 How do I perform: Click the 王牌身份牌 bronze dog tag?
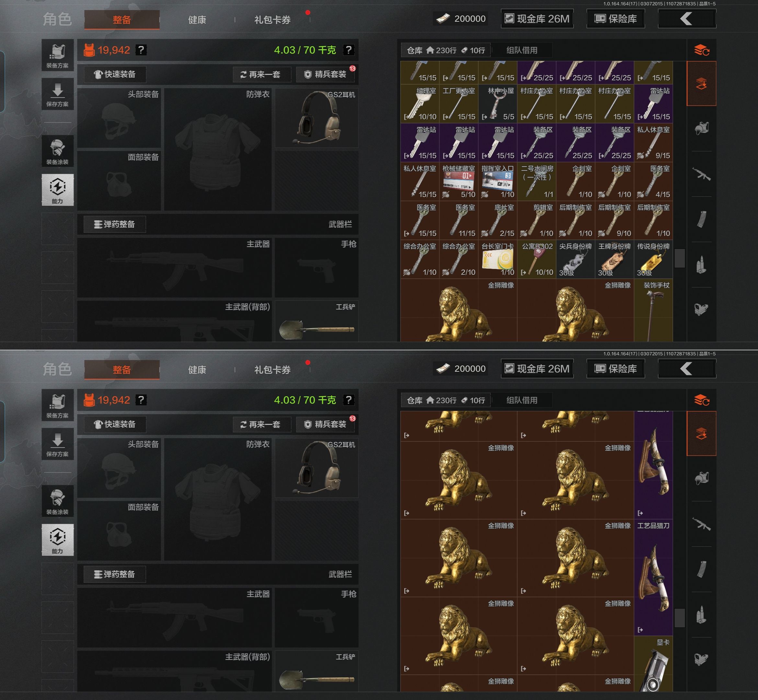pyautogui.click(x=614, y=259)
